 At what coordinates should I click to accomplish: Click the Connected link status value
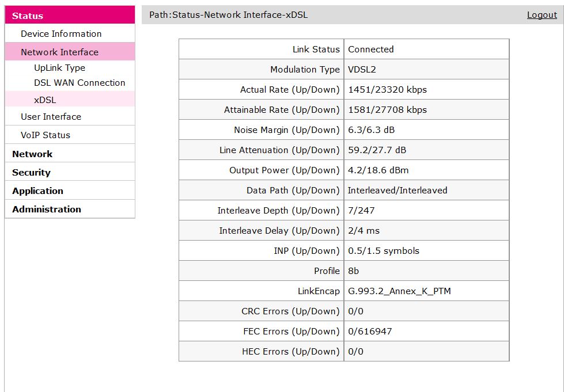(x=371, y=50)
